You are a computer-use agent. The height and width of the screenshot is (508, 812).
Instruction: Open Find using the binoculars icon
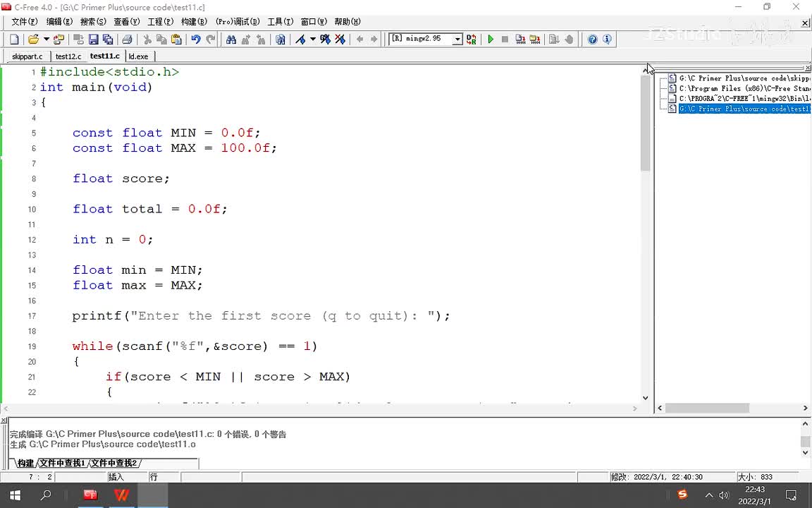(x=231, y=40)
